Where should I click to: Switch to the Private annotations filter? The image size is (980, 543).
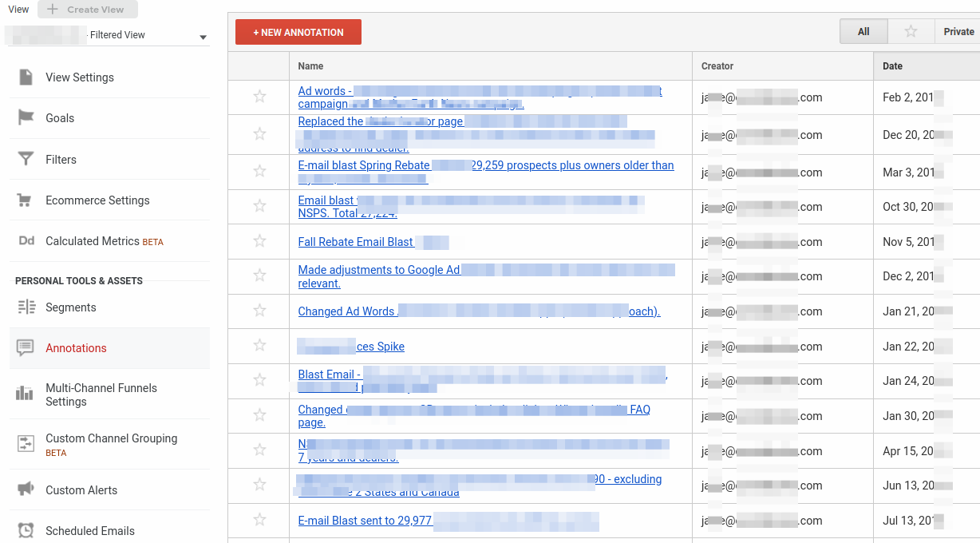[958, 32]
